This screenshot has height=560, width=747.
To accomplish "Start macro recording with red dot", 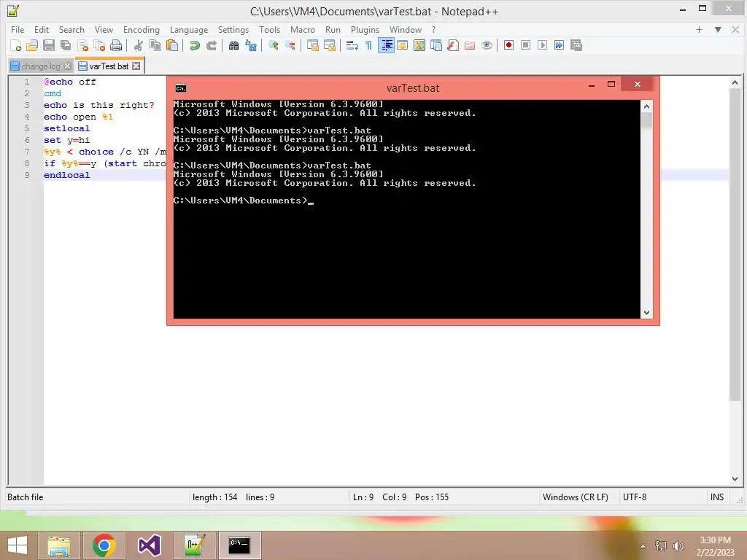I will pyautogui.click(x=508, y=45).
